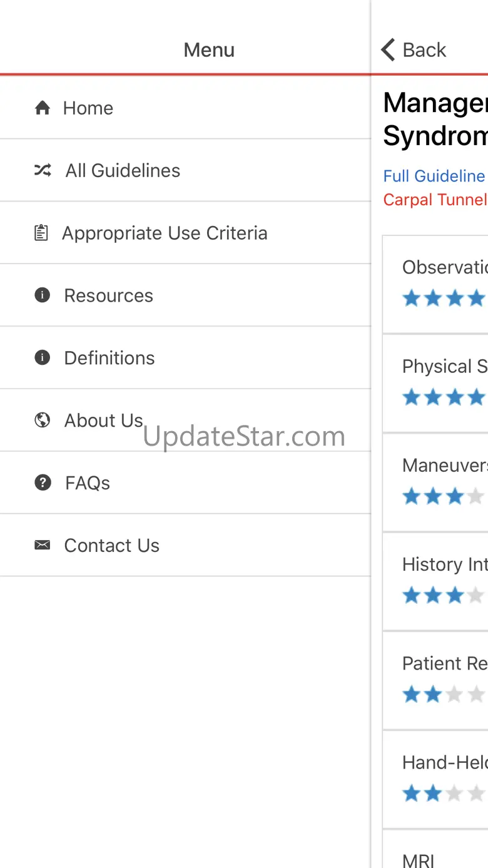Select Appropriate Use Criteria in menu
This screenshot has height=868, width=488.
[165, 233]
